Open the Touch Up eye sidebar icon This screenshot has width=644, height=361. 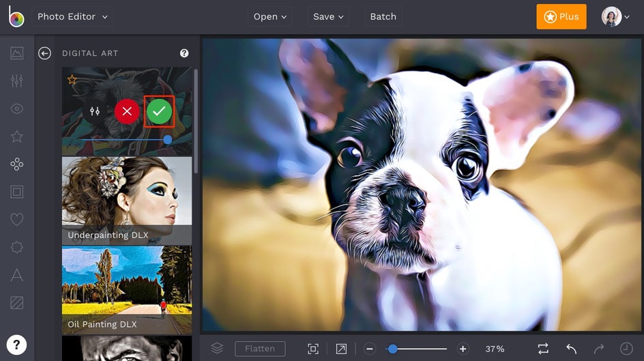(x=17, y=109)
